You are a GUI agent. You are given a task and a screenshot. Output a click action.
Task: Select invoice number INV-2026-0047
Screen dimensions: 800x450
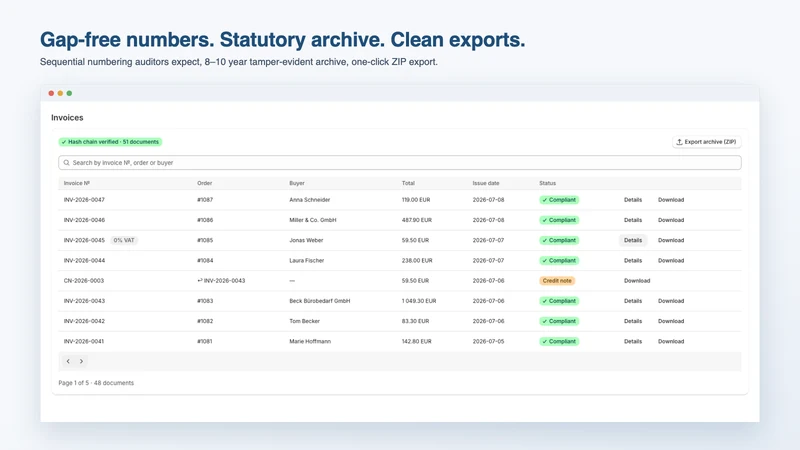pyautogui.click(x=84, y=200)
